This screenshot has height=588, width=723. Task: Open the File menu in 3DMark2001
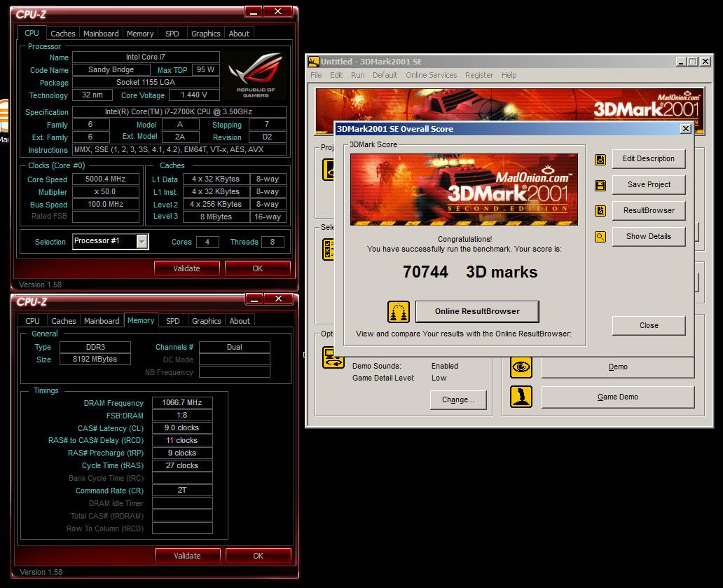coord(317,75)
